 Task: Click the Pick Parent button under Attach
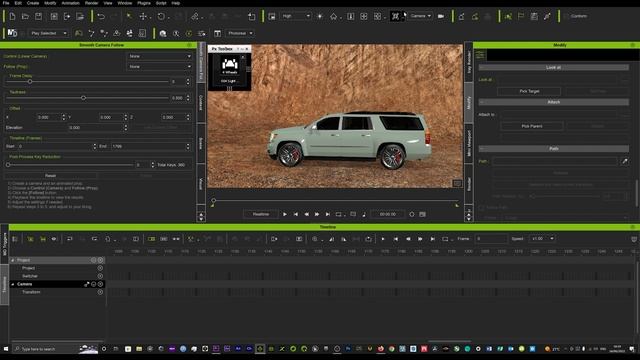[532, 127]
